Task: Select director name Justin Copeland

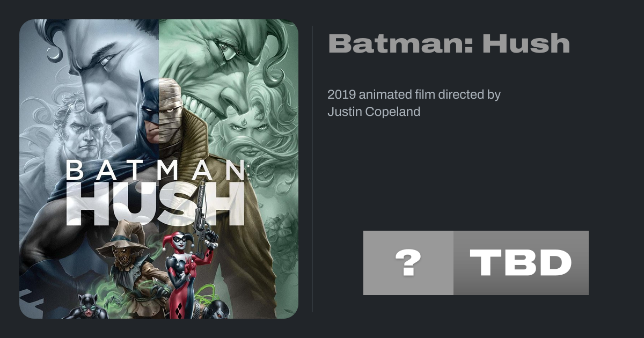Action: click(x=374, y=112)
